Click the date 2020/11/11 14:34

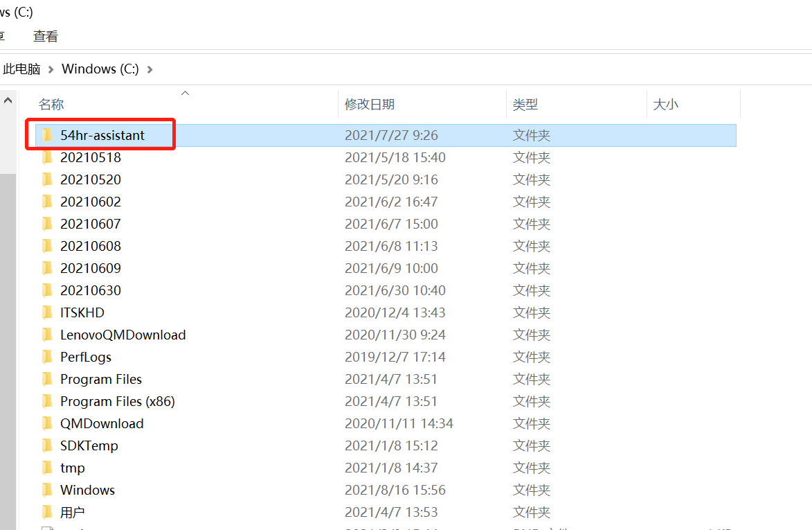pos(399,423)
